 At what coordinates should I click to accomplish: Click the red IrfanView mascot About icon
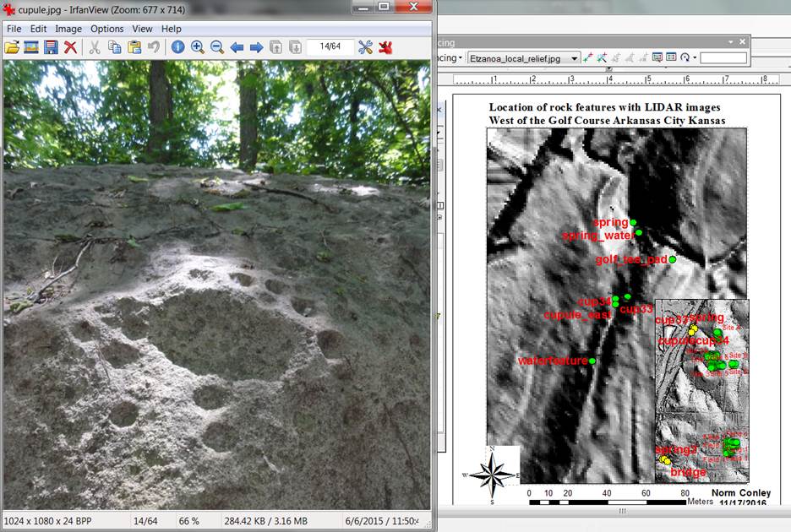(x=386, y=47)
